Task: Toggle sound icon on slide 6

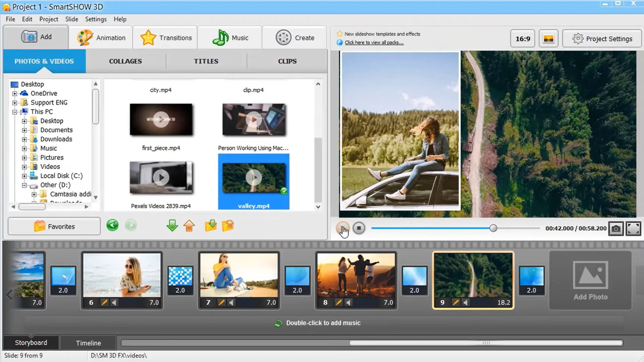Action: pos(114,302)
